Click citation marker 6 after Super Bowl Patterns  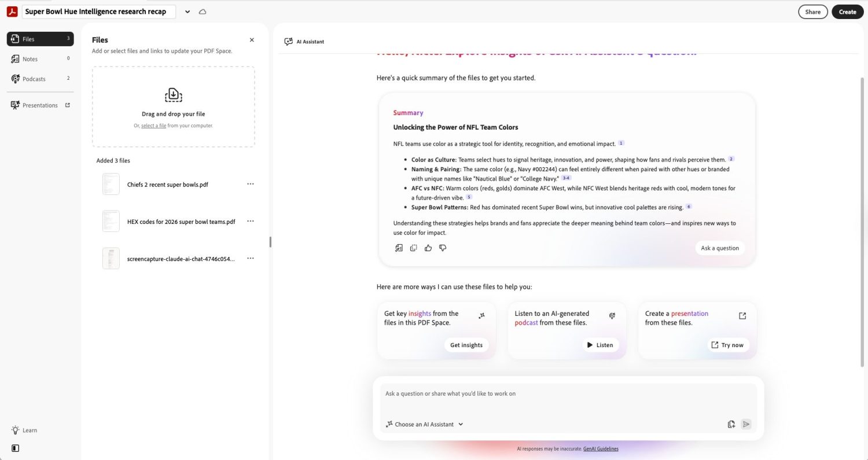[689, 207]
